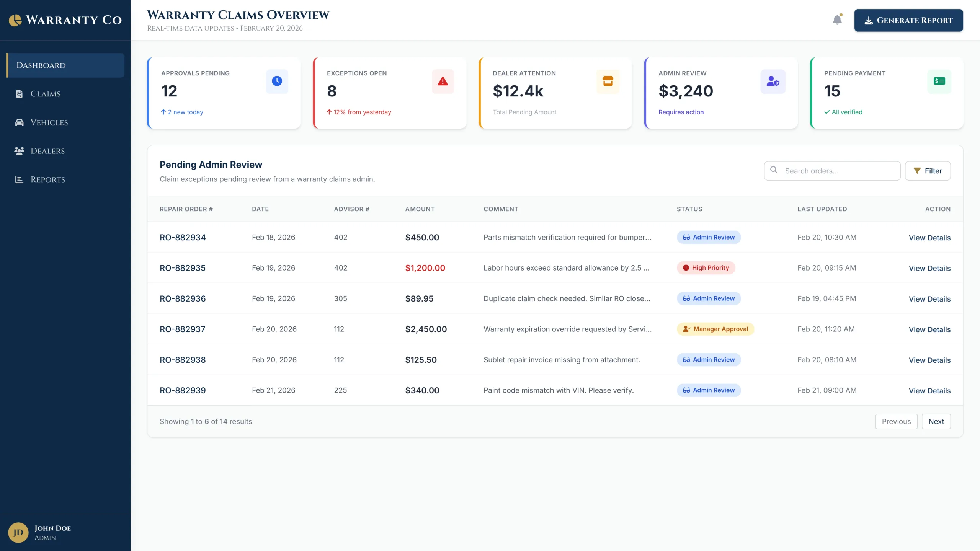Screen dimensions: 980x551
Task: Click the Warranty Co logo icon
Action: (15, 20)
